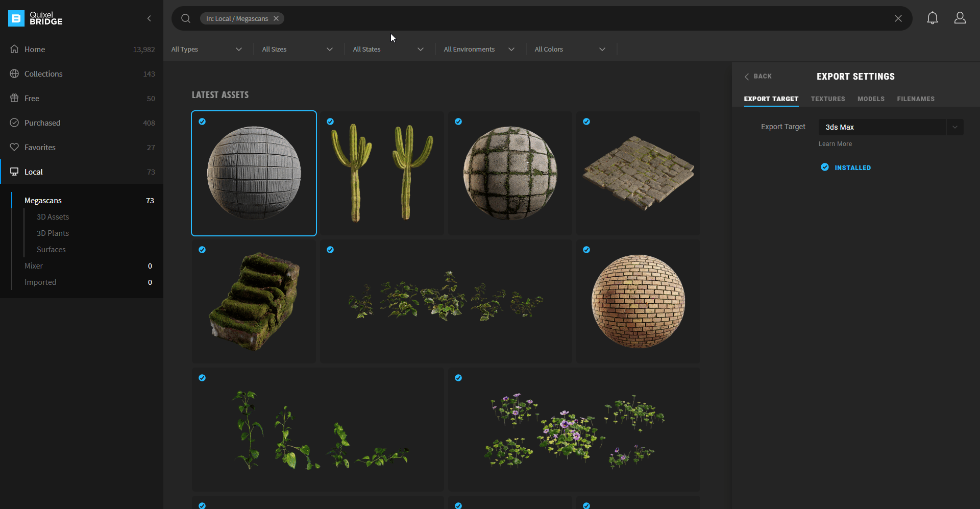The width and height of the screenshot is (980, 509).
Task: Switch to the Models tab
Action: pyautogui.click(x=871, y=99)
